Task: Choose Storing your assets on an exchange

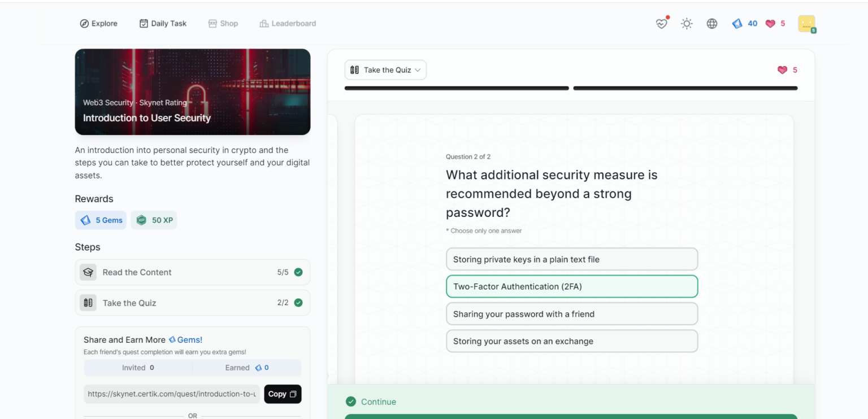Action: tap(572, 341)
